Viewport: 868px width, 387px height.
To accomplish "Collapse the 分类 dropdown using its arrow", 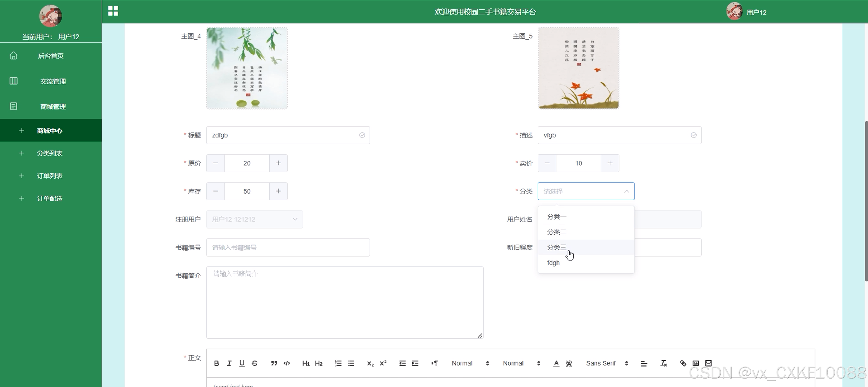I will [x=627, y=191].
